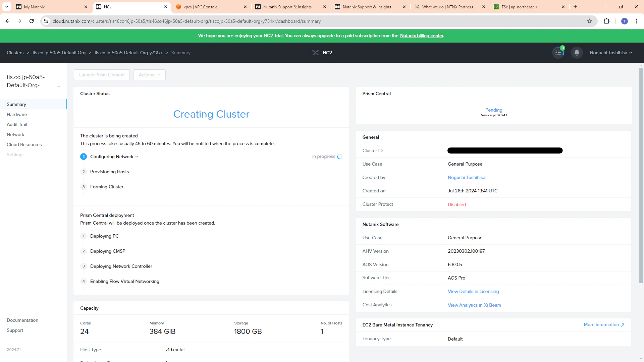Close the vpcs VPC Console tab
This screenshot has height=362, width=644.
pyautogui.click(x=245, y=7)
